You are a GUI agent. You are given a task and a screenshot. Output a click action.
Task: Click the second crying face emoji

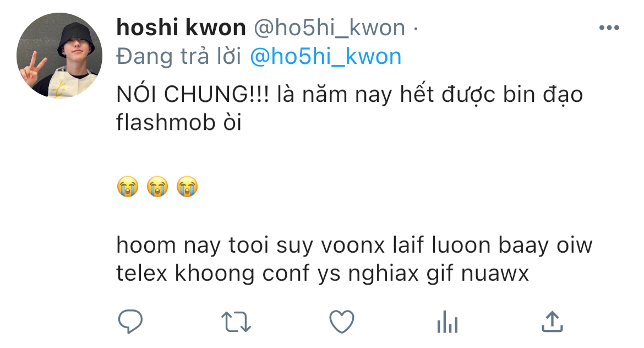(x=158, y=187)
